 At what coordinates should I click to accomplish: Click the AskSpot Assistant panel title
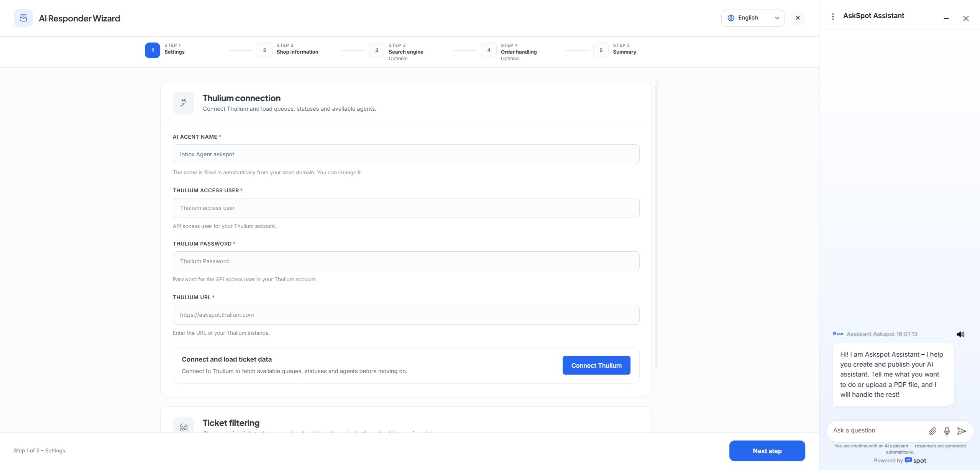(873, 16)
